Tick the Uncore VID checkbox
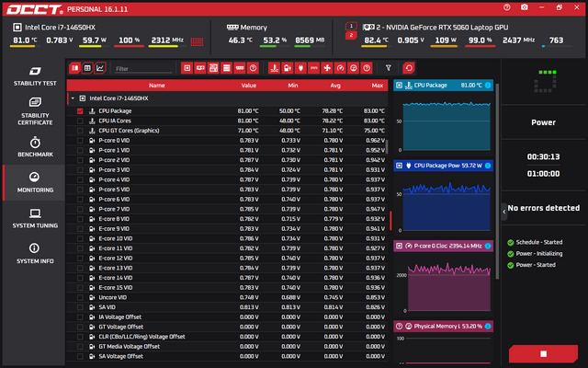588x368 pixels. pyautogui.click(x=80, y=297)
